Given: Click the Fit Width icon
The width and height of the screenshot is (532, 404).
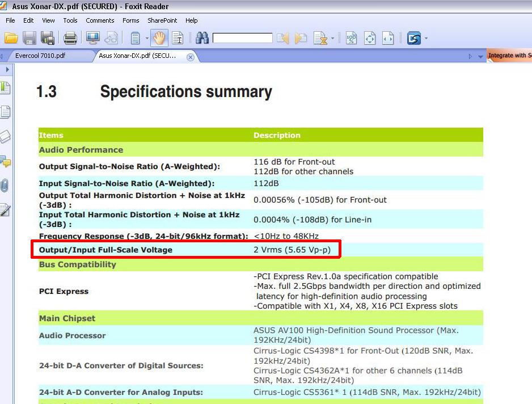Looking at the screenshot, I should 388,39.
